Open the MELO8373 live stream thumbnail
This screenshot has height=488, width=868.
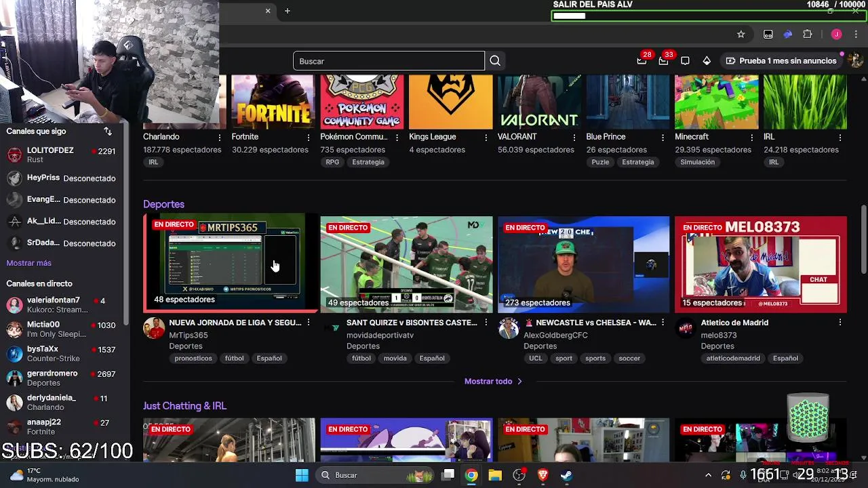pos(761,264)
